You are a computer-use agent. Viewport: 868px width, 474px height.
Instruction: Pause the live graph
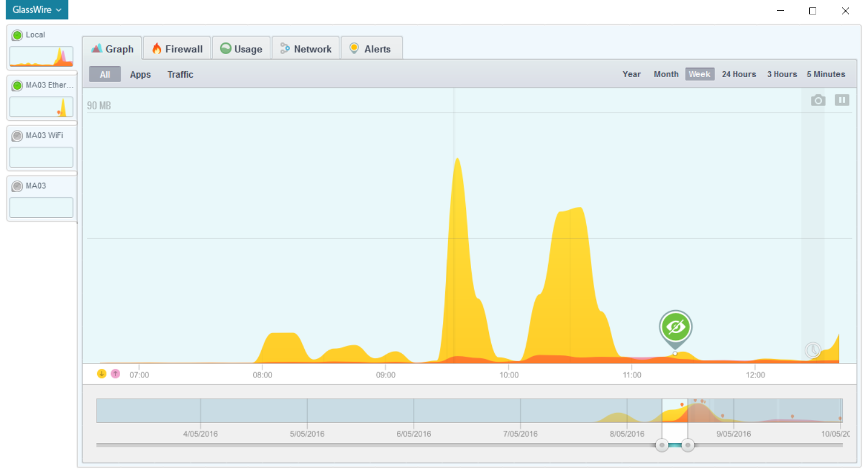842,100
